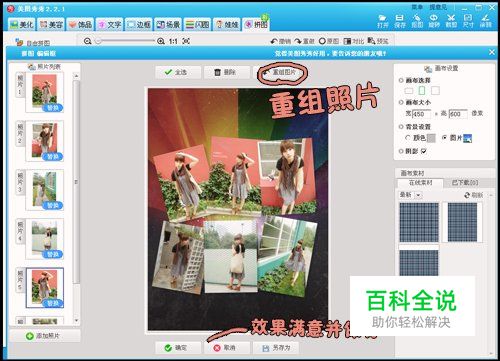Select the highlighted photo 5 thumbnail
500x361 pixels.
click(45, 288)
